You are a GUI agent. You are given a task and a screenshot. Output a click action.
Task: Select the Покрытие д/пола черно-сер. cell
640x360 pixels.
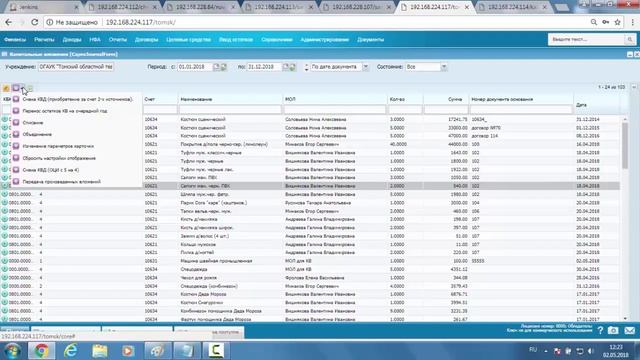tap(224, 144)
